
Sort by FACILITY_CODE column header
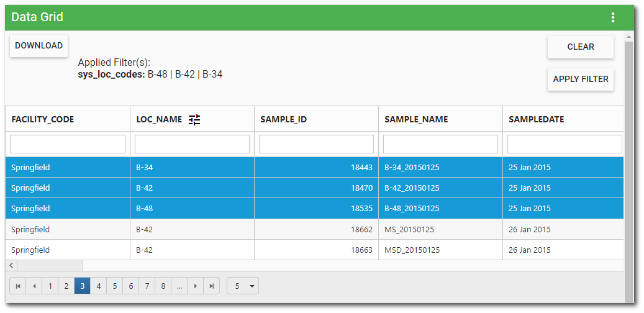click(43, 119)
